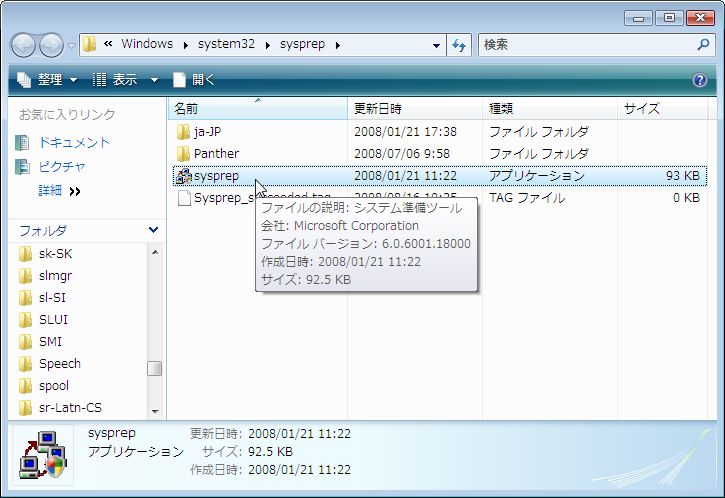The height and width of the screenshot is (498, 725).
Task: Select sr-Latn-CS folder in the tree
Action: coord(70,408)
